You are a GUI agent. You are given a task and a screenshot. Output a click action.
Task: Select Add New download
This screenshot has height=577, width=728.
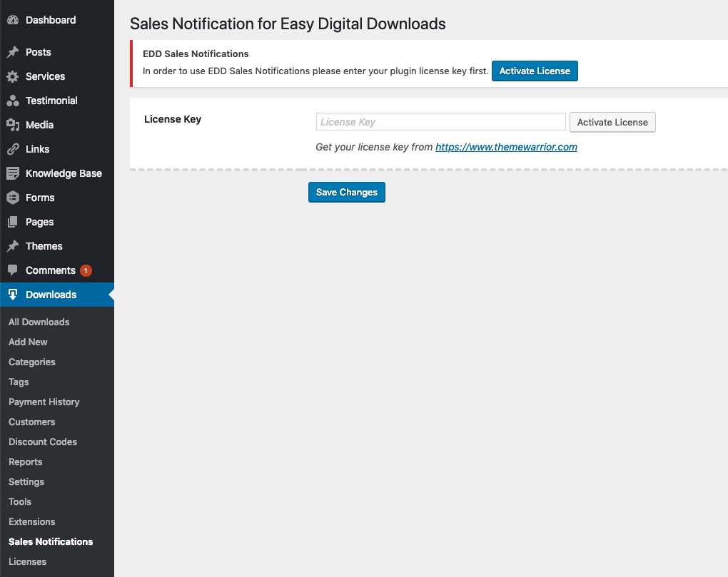click(28, 342)
